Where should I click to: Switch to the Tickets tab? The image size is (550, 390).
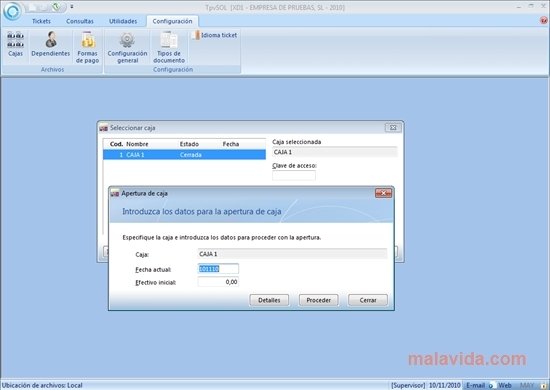click(x=41, y=21)
